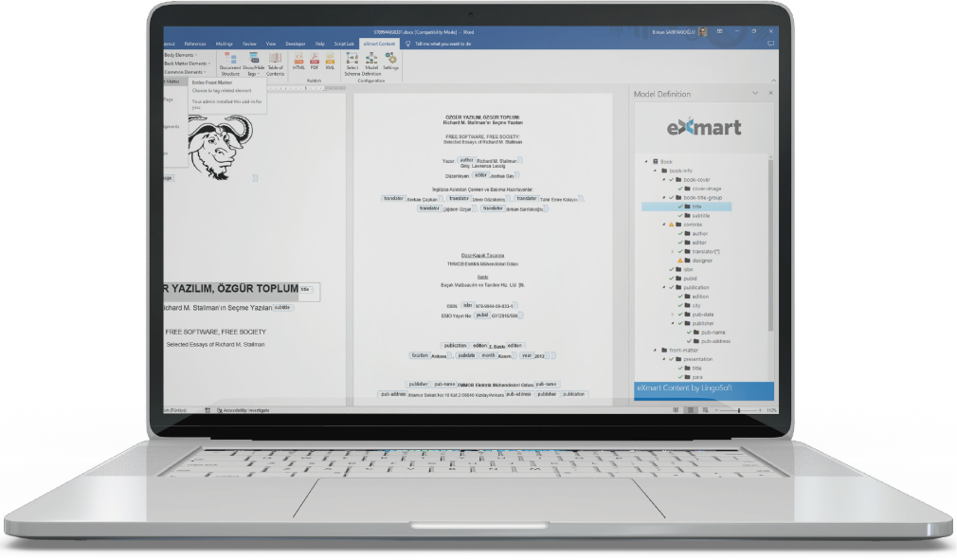957x560 pixels.
Task: Switch to Read Mode view
Action: click(676, 410)
